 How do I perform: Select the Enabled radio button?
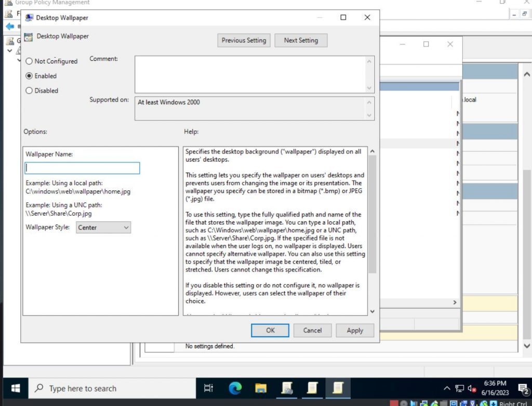click(29, 76)
